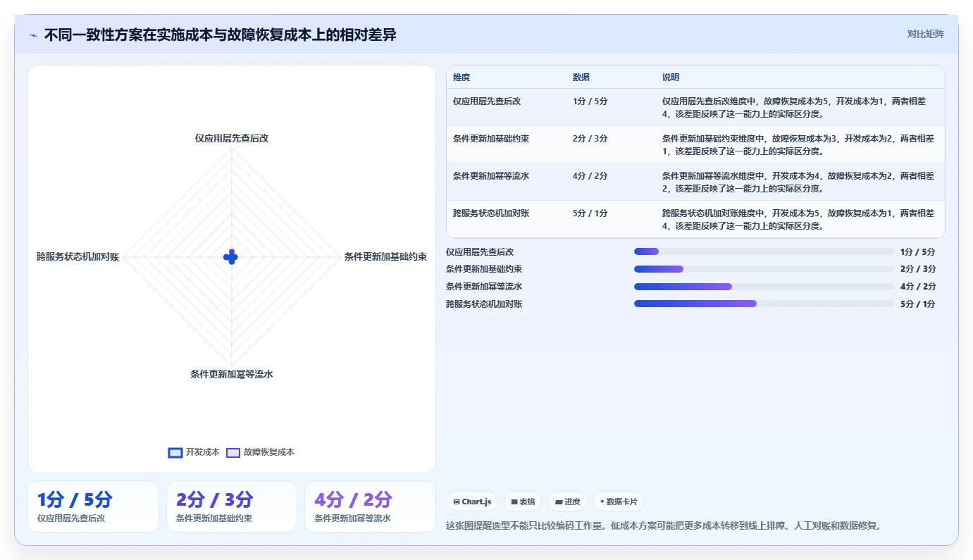Click progress bar for 仅应用层先查后改
This screenshot has height=560, width=973.
pyautogui.click(x=764, y=251)
